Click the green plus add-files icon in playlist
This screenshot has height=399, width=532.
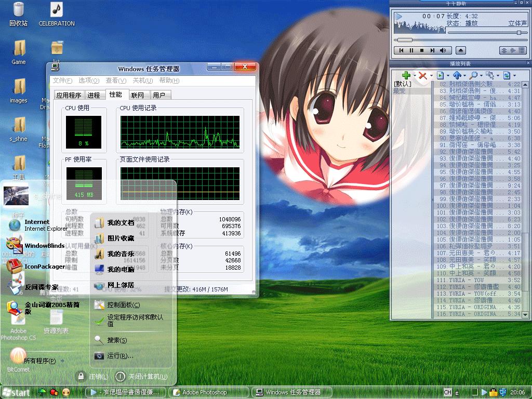[x=406, y=75]
